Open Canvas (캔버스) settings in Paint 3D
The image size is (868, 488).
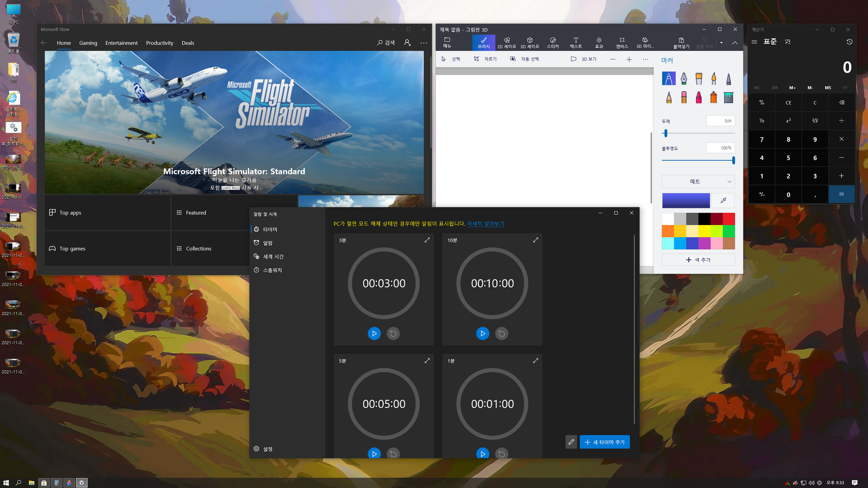coord(622,43)
